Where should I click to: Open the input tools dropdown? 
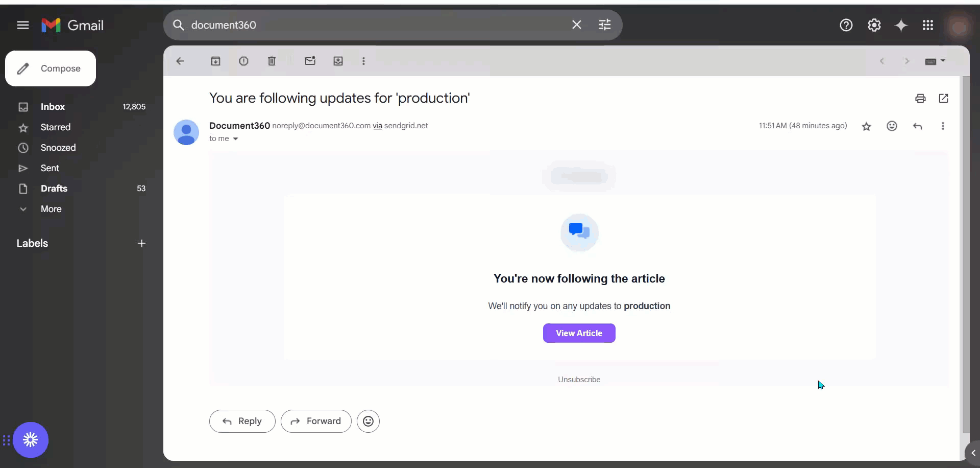pos(935,61)
